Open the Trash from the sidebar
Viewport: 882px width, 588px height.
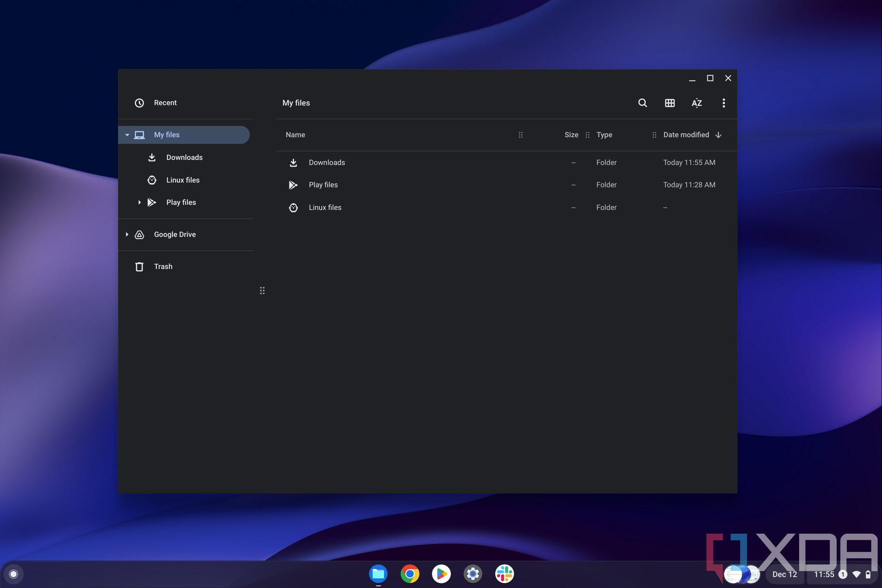[163, 266]
